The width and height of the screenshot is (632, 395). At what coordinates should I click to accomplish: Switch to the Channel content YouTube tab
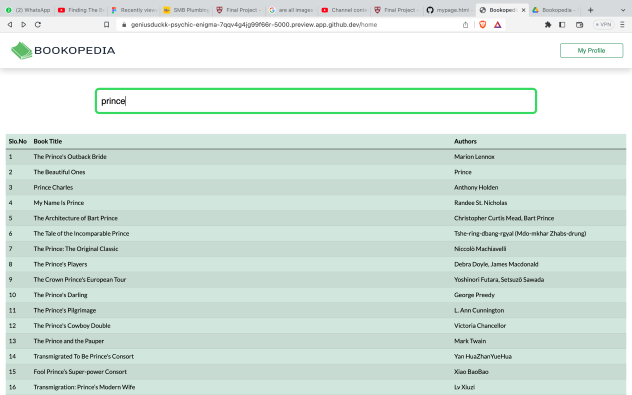point(344,10)
